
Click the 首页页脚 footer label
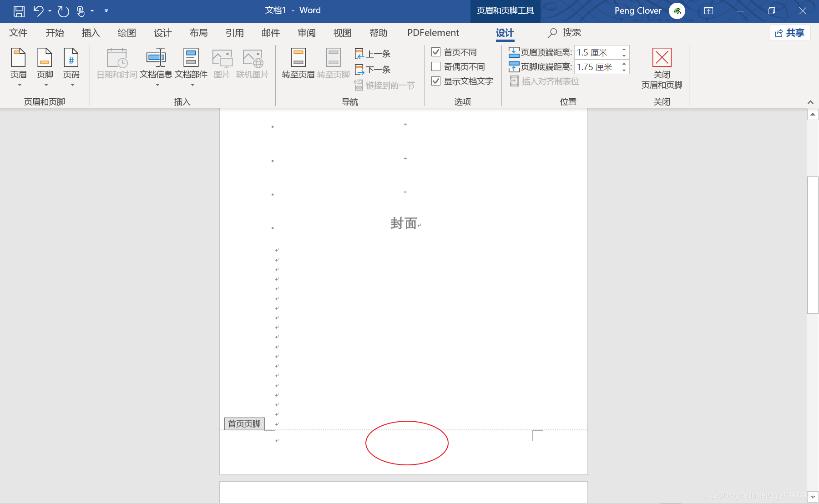point(244,424)
